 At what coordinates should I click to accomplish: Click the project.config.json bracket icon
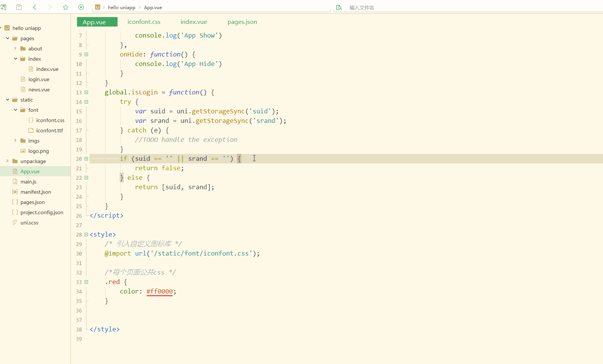15,212
